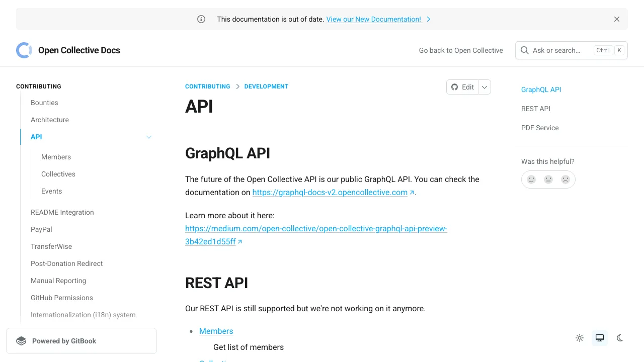This screenshot has height=362, width=644.
Task: Switch to system theme monitor icon
Action: pos(600,338)
